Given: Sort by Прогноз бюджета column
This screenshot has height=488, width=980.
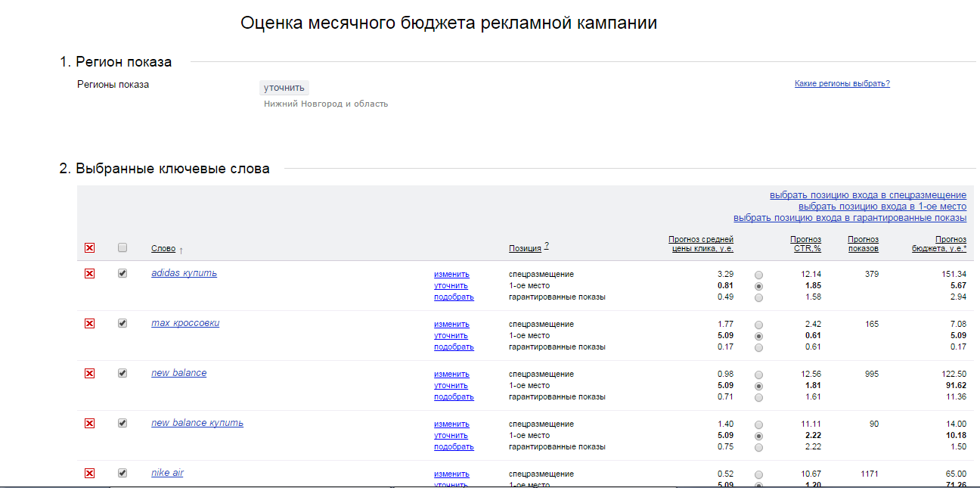Looking at the screenshot, I should pyautogui.click(x=939, y=244).
